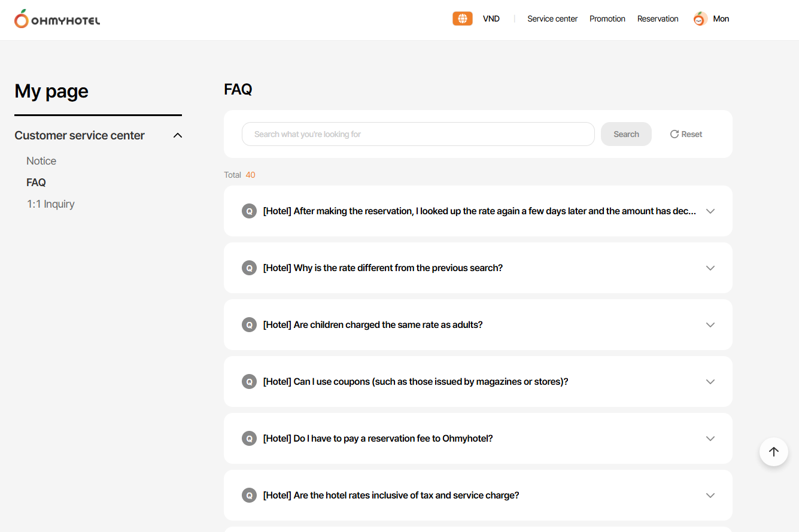Screen dimensions: 799x532
Task: Go to 1:1 Inquiry page
Action: [x=51, y=204]
